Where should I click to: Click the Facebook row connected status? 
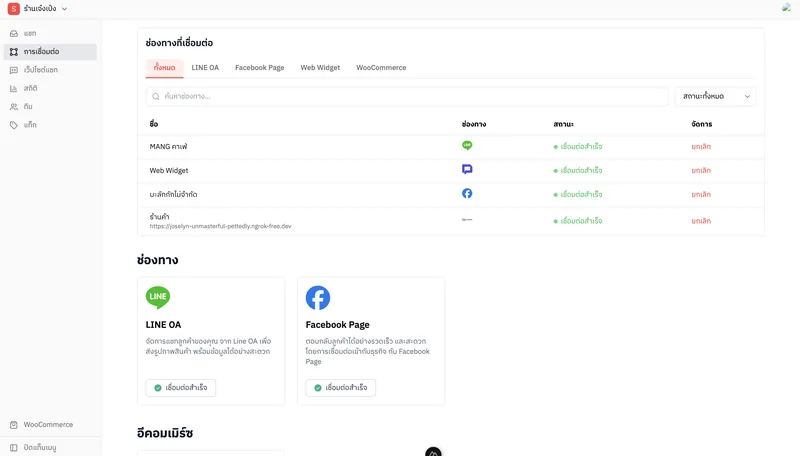(x=578, y=195)
